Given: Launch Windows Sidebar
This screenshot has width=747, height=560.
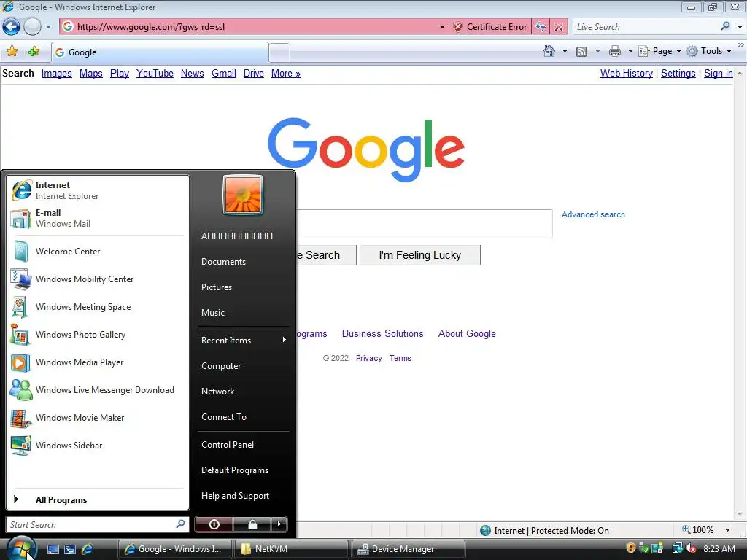Looking at the screenshot, I should coord(98,446).
